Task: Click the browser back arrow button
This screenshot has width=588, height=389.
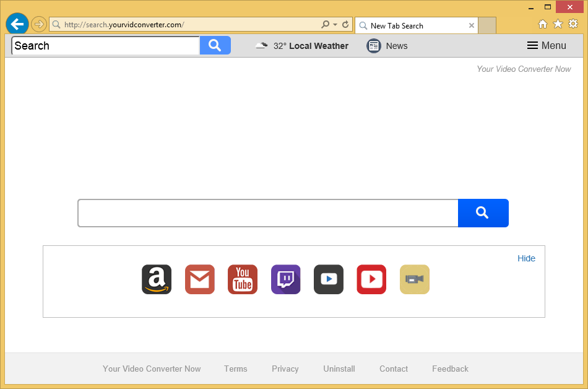Action: tap(17, 24)
